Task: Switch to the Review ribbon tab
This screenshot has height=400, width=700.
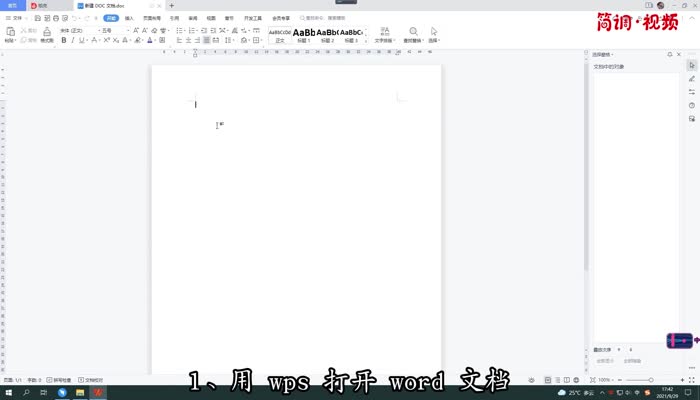Action: (x=193, y=18)
